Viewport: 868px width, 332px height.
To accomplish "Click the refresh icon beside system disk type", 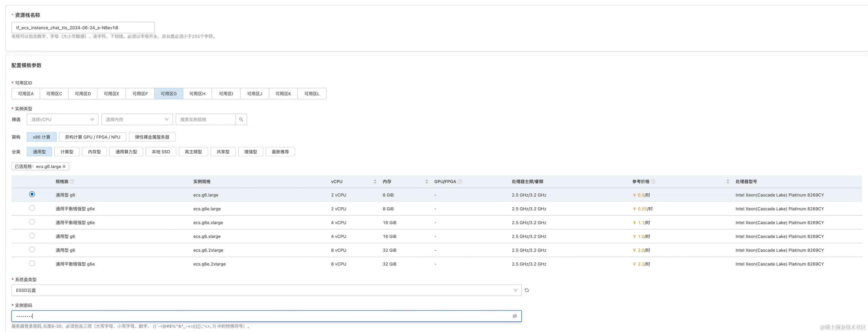I will (527, 290).
